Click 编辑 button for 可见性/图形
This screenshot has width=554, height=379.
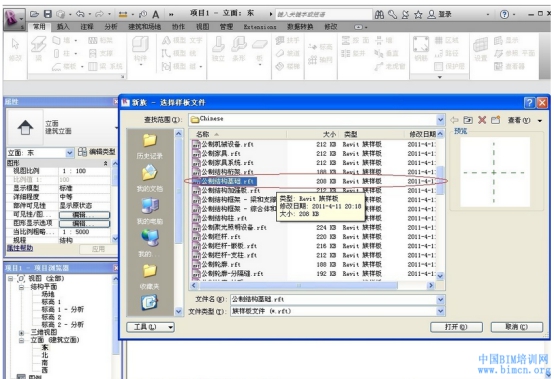[84, 215]
